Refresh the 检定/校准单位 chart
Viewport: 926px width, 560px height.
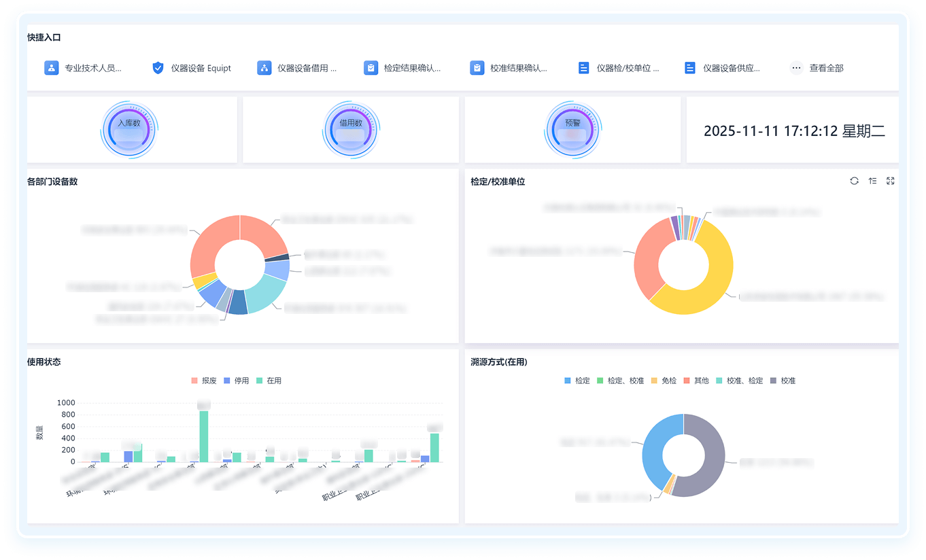(854, 181)
